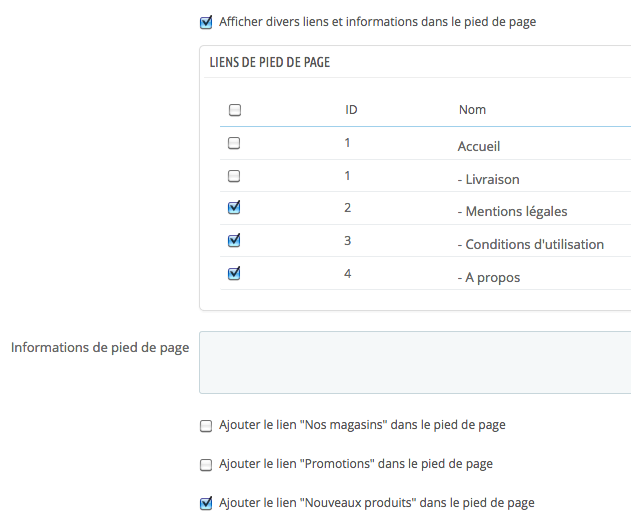Click the ID column header

(x=351, y=109)
